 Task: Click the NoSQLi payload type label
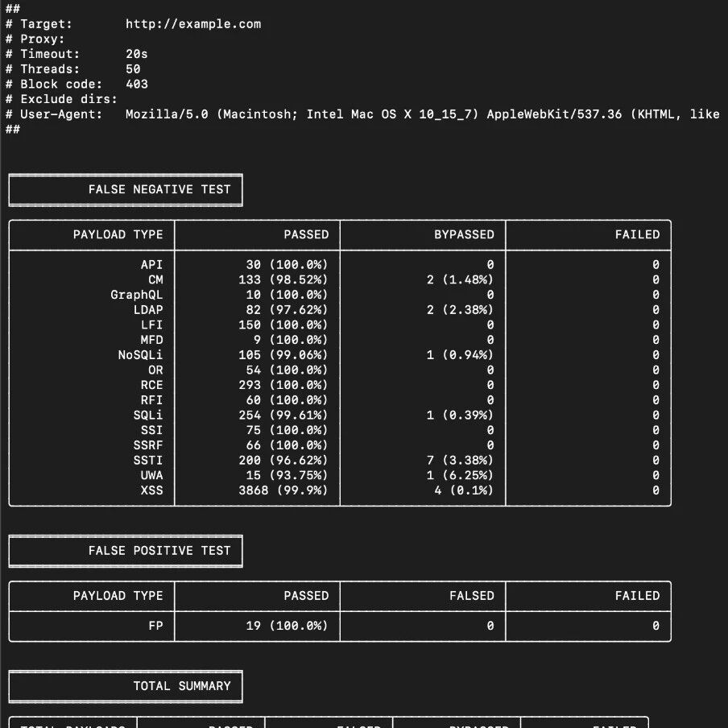(140, 354)
